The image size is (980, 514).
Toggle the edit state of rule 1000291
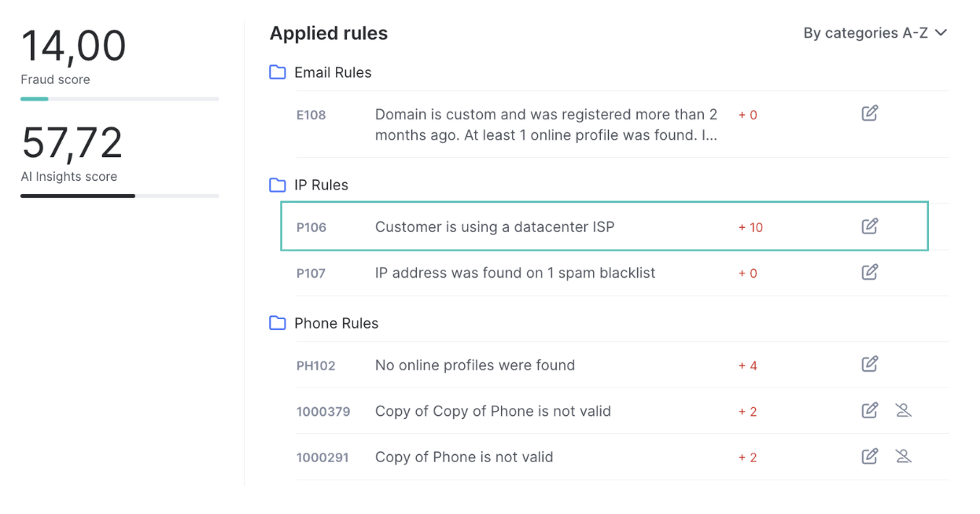(870, 456)
